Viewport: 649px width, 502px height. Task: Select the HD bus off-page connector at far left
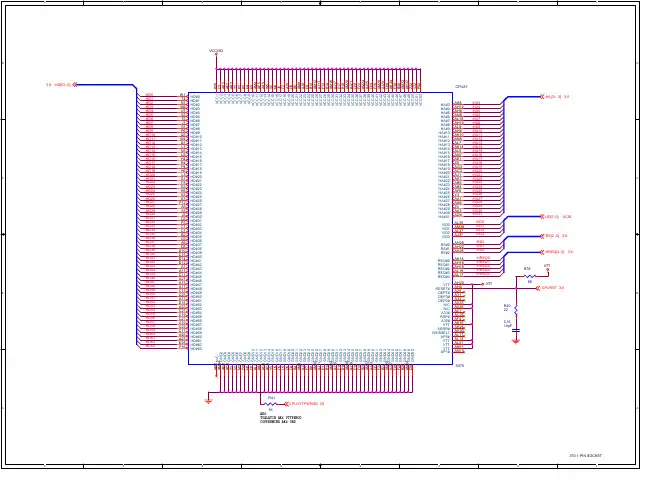pyautogui.click(x=75, y=85)
